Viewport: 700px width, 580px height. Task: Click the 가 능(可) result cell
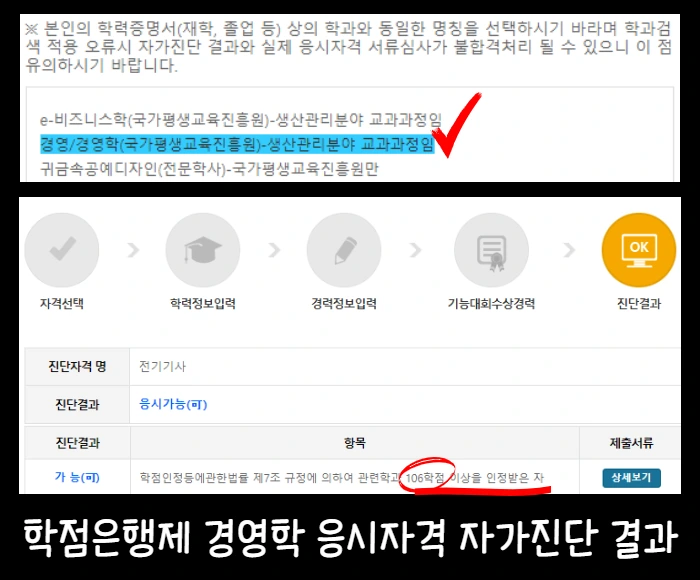pyautogui.click(x=77, y=477)
